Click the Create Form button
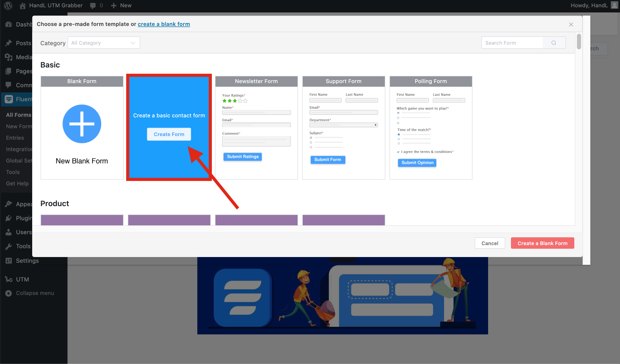The width and height of the screenshot is (620, 364). (x=169, y=134)
